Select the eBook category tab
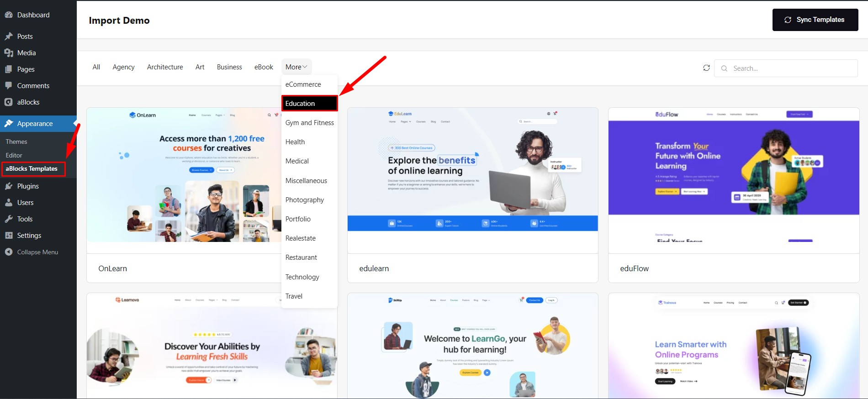Image resolution: width=868 pixels, height=399 pixels. (264, 67)
